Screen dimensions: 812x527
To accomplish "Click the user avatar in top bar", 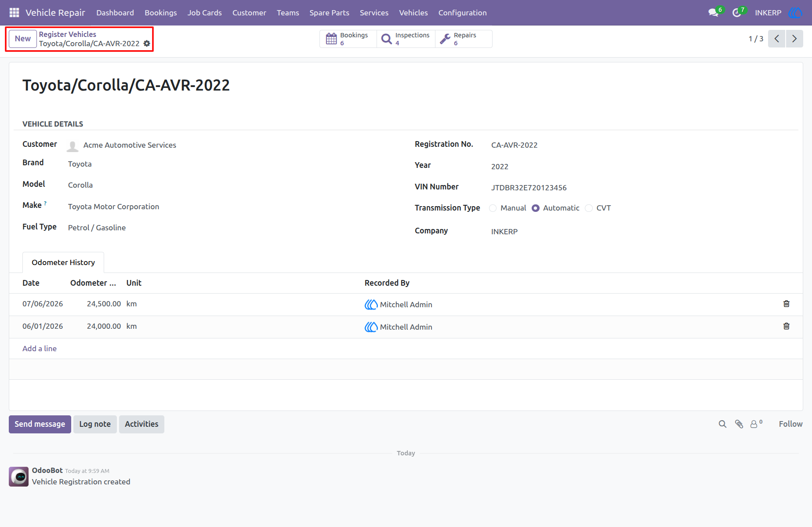I will click(795, 13).
